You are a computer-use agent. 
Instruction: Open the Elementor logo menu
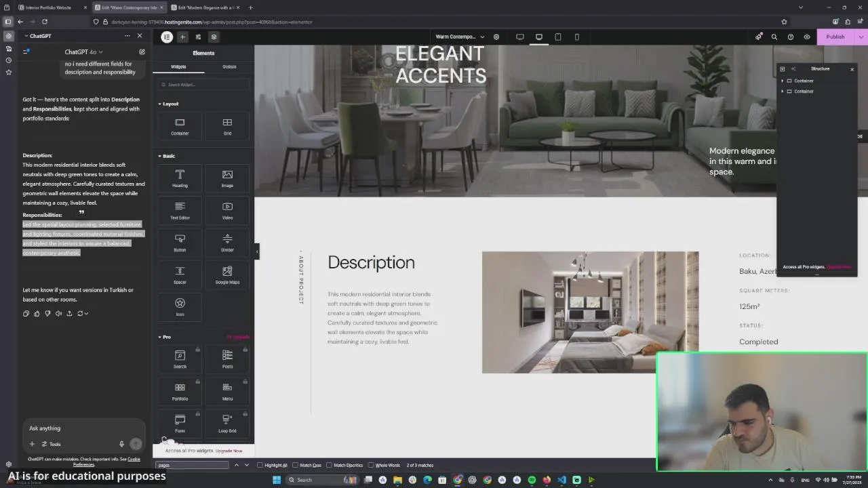[167, 37]
